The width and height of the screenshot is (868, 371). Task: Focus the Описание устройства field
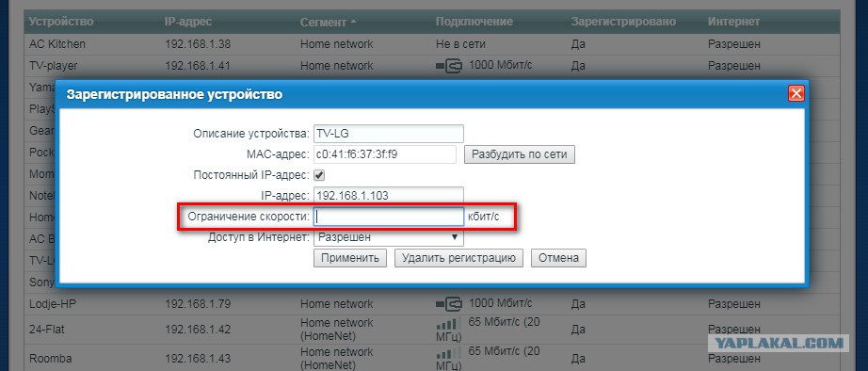pyautogui.click(x=389, y=134)
